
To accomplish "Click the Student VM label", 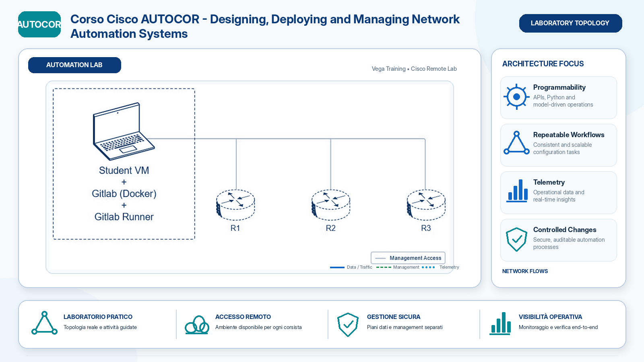I will [x=124, y=171].
